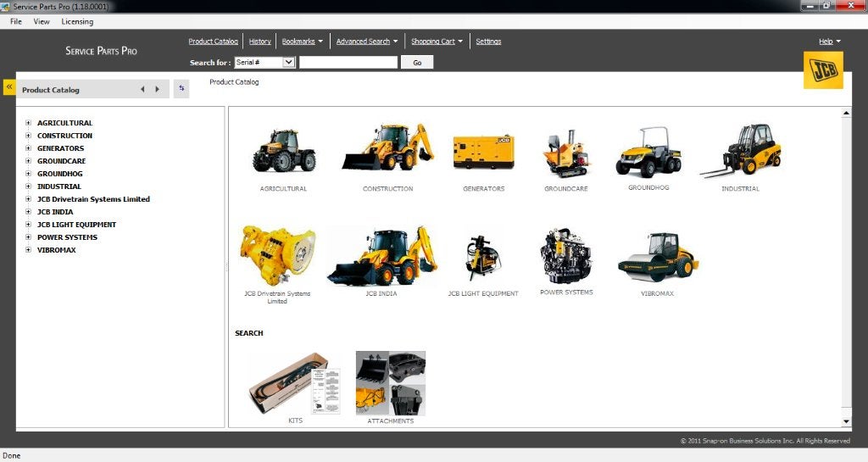Expand the VIBROMAX tree node
The height and width of the screenshot is (462, 868).
point(28,250)
